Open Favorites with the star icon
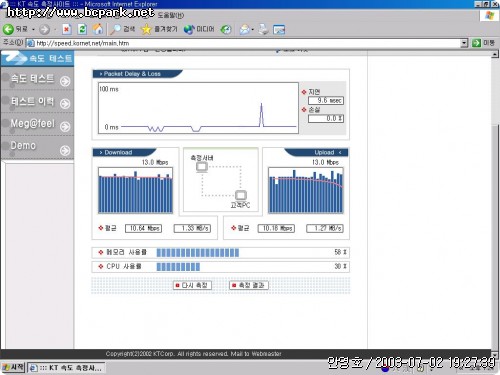The height and width of the screenshot is (375, 500). coord(159,29)
